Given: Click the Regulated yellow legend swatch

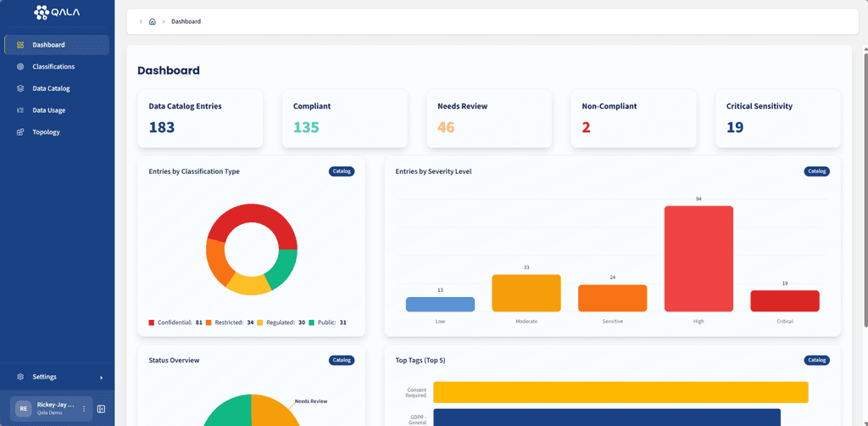Looking at the screenshot, I should tap(260, 322).
